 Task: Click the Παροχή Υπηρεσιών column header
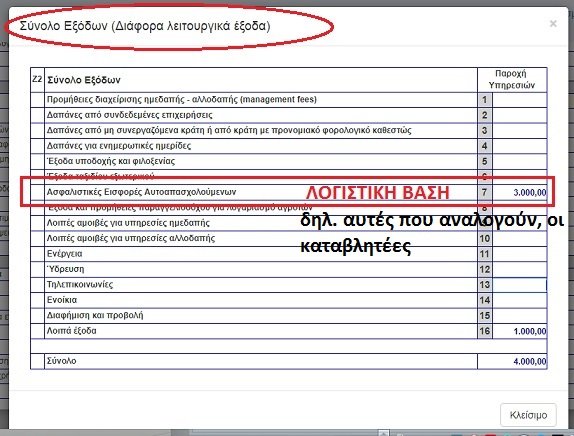(512, 79)
